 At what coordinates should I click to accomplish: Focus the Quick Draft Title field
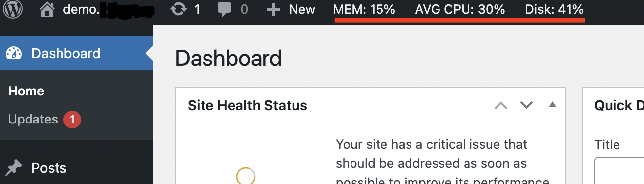(x=619, y=171)
